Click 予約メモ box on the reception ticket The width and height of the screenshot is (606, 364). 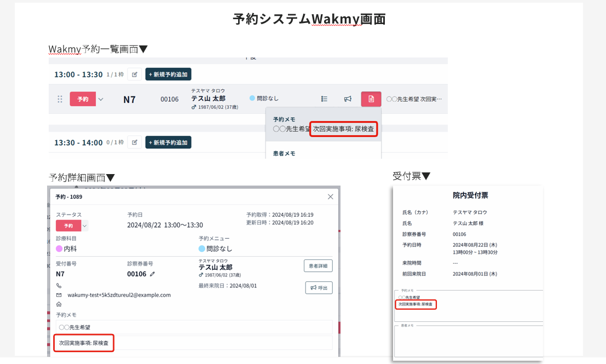point(469,306)
